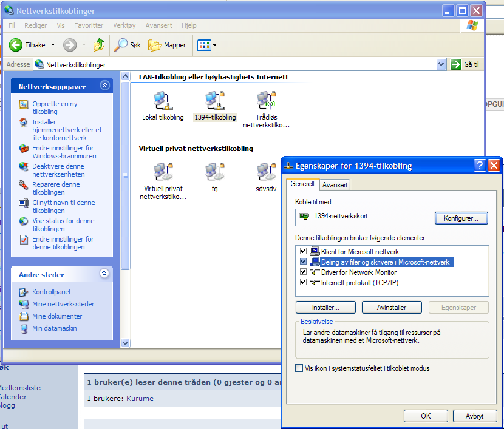The height and width of the screenshot is (429, 504).
Task: Collapse the Andre steder panel
Action: (x=104, y=274)
